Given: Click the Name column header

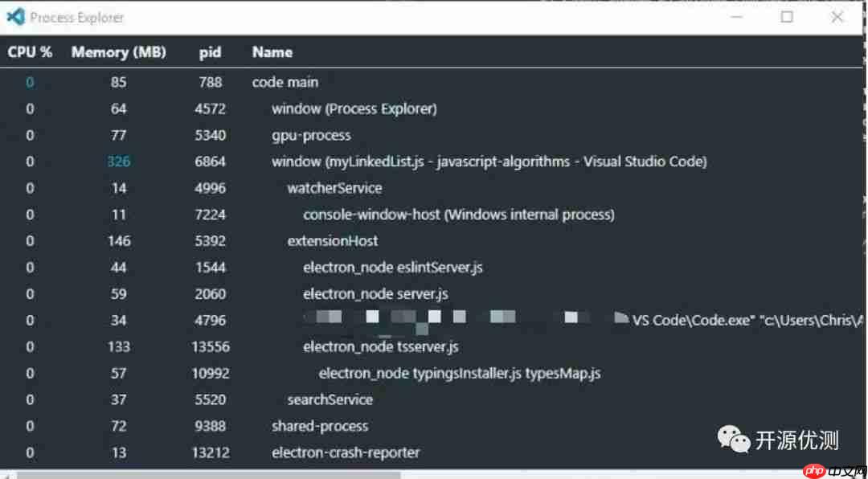Looking at the screenshot, I should click(x=272, y=52).
